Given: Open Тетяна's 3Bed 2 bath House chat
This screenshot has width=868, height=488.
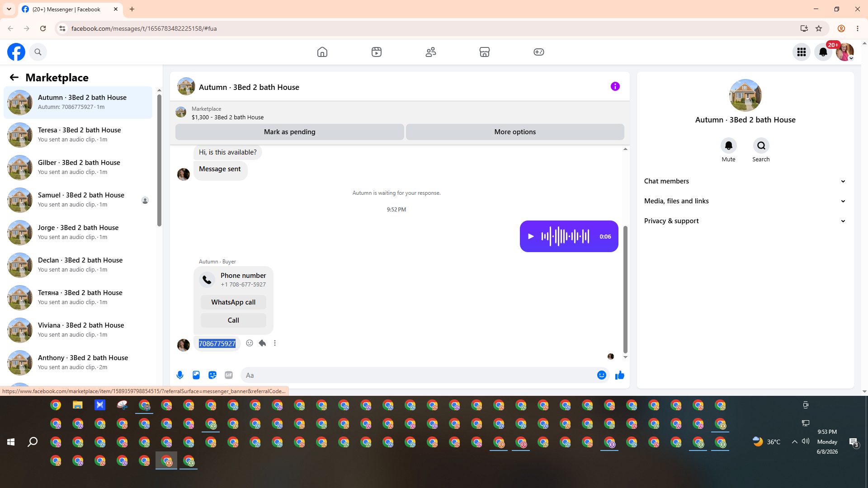Looking at the screenshot, I should point(78,297).
